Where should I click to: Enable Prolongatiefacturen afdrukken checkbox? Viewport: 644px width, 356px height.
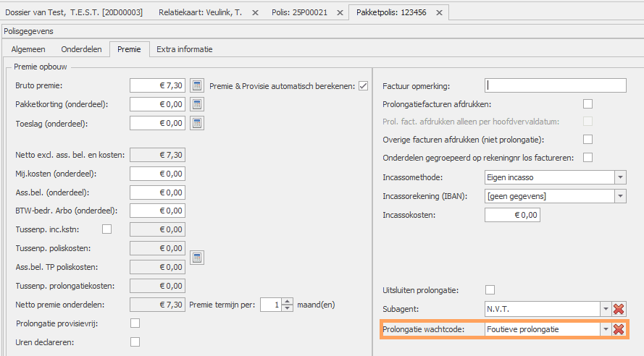[x=587, y=103]
